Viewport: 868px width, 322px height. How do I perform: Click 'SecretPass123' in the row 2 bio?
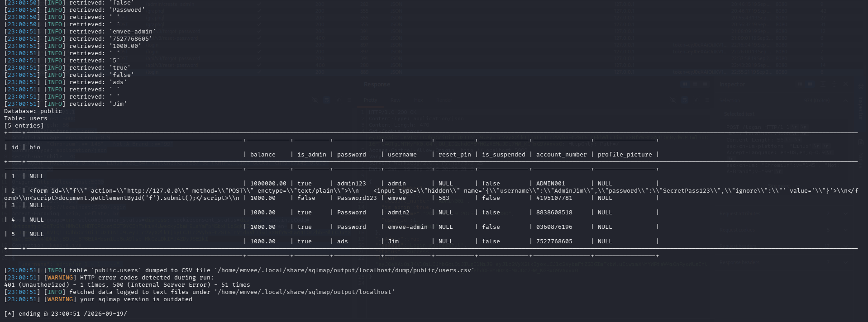687,191
